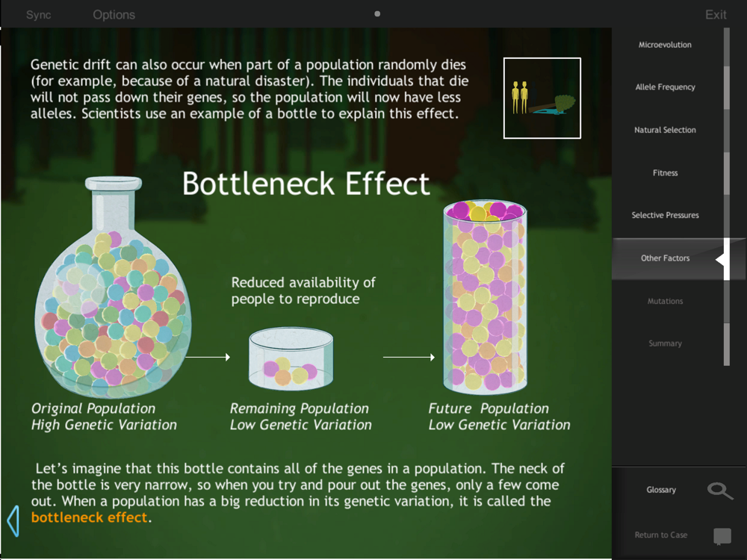Click Return to Case label
Image resolution: width=747 pixels, height=560 pixels.
[661, 535]
